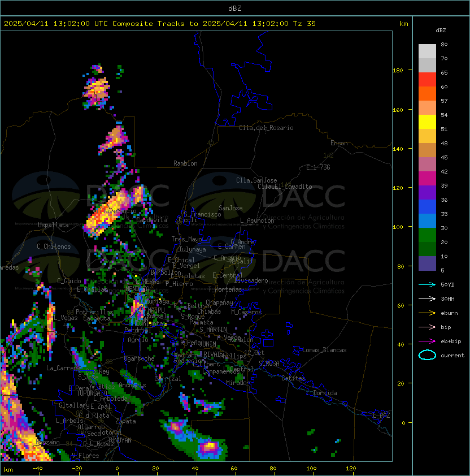470x476 pixels.
Task: Click the 'Chapanay' place label
Action: point(219,302)
